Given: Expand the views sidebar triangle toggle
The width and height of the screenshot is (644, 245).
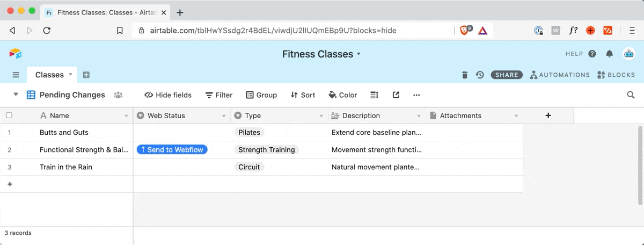Looking at the screenshot, I should [x=16, y=95].
